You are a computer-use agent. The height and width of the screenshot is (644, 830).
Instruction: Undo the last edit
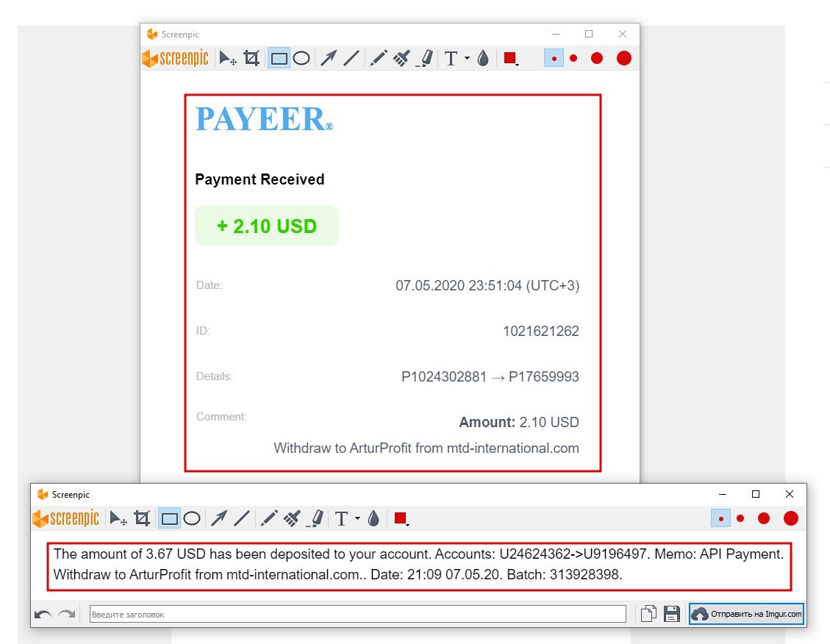tap(43, 615)
